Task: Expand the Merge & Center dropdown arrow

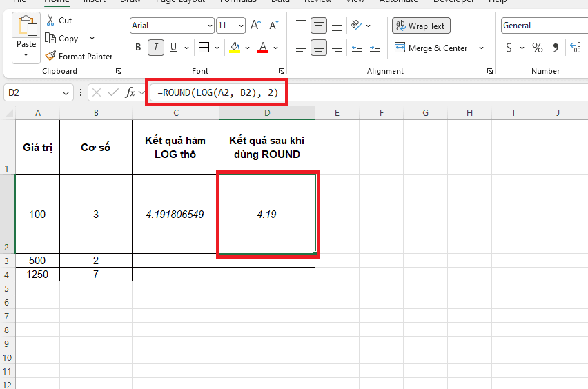Action: 481,48
